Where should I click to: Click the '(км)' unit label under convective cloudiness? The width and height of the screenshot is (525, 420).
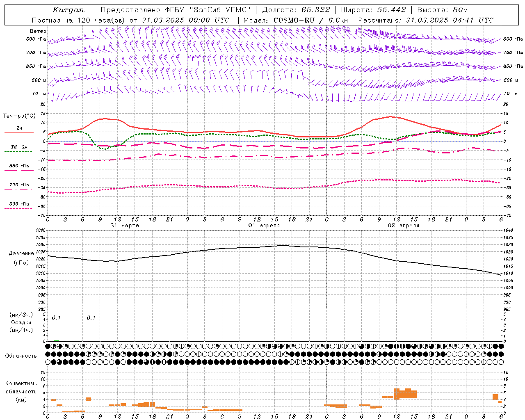21,399
